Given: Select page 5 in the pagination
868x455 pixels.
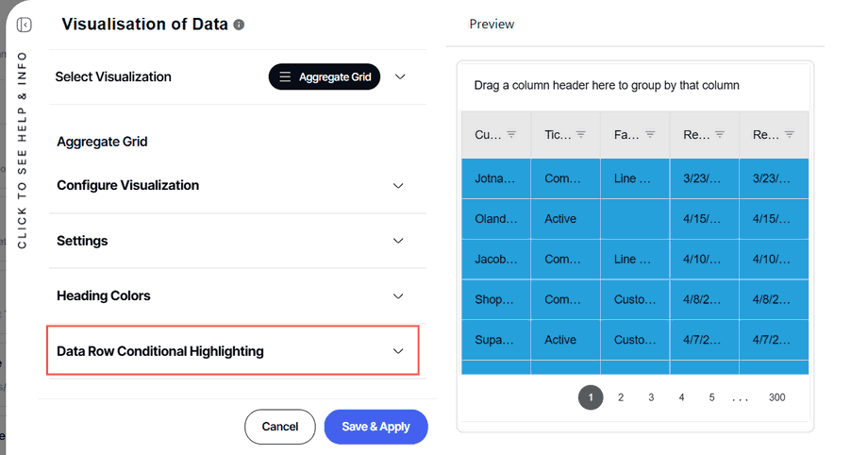Looking at the screenshot, I should (711, 398).
